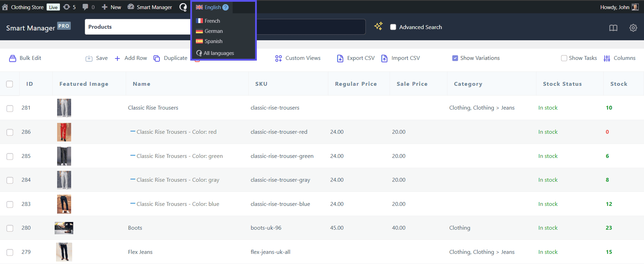Click the Duplicate button
Image resolution: width=644 pixels, height=264 pixels.
coord(171,58)
